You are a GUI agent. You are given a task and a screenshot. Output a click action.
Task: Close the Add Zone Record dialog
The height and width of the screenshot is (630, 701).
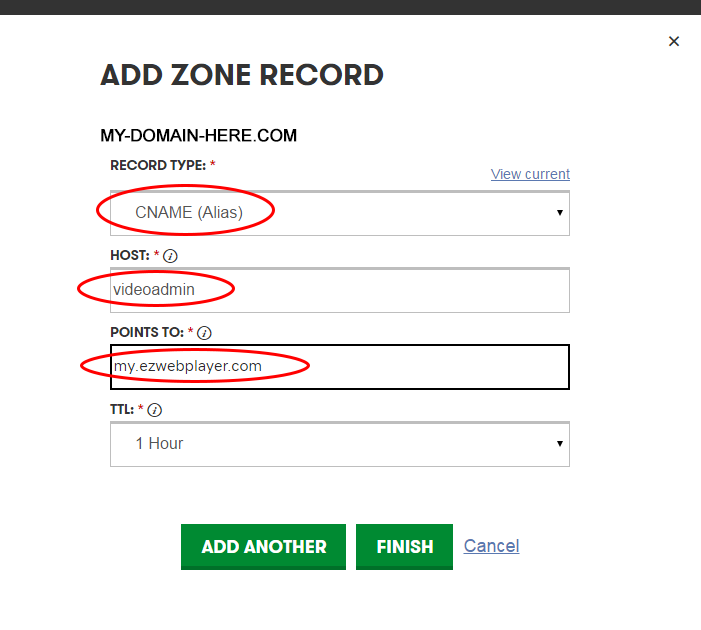674,41
